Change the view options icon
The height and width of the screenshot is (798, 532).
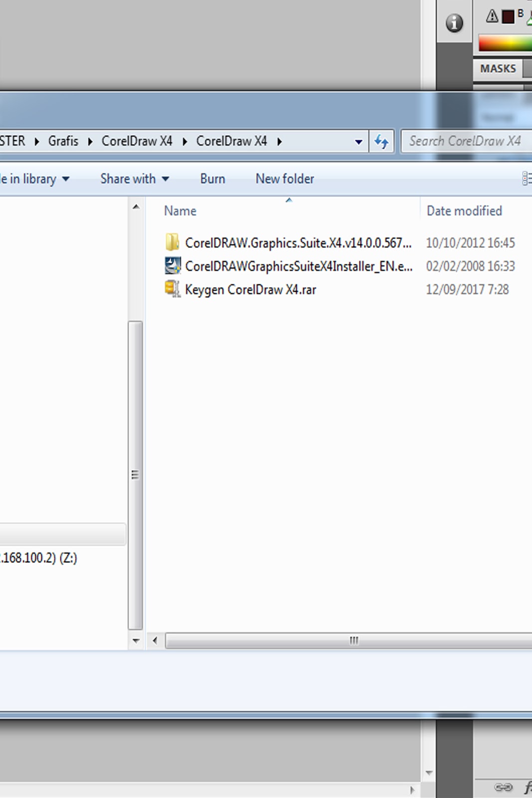pyautogui.click(x=527, y=179)
